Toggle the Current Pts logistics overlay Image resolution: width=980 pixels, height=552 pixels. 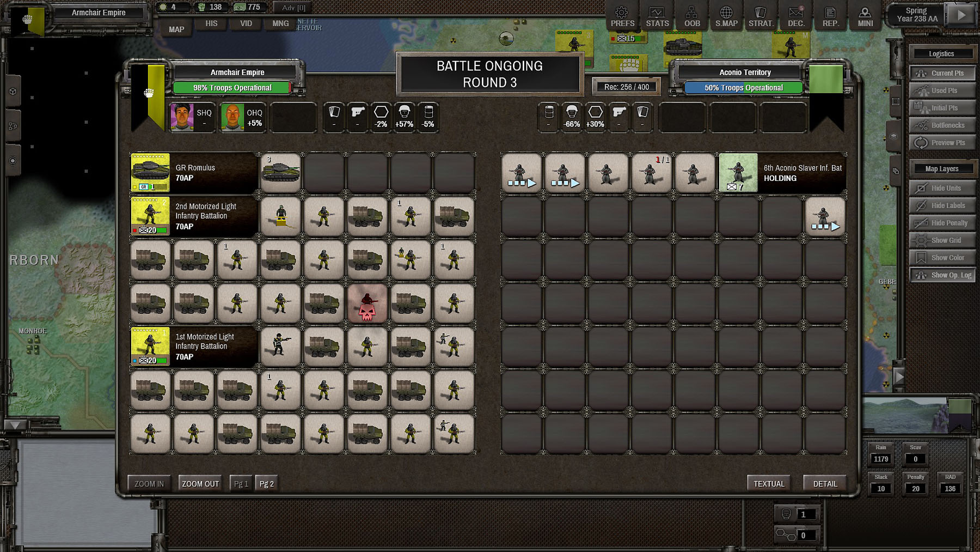[942, 73]
